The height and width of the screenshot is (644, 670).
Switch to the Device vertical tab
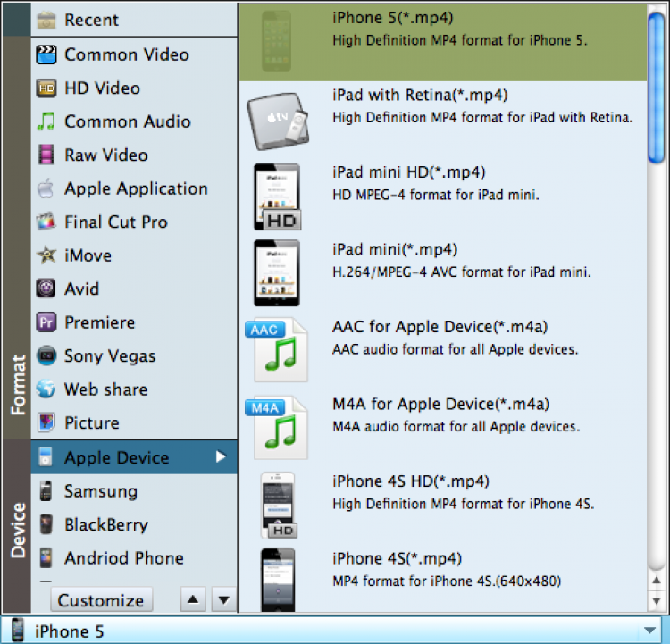[x=17, y=527]
